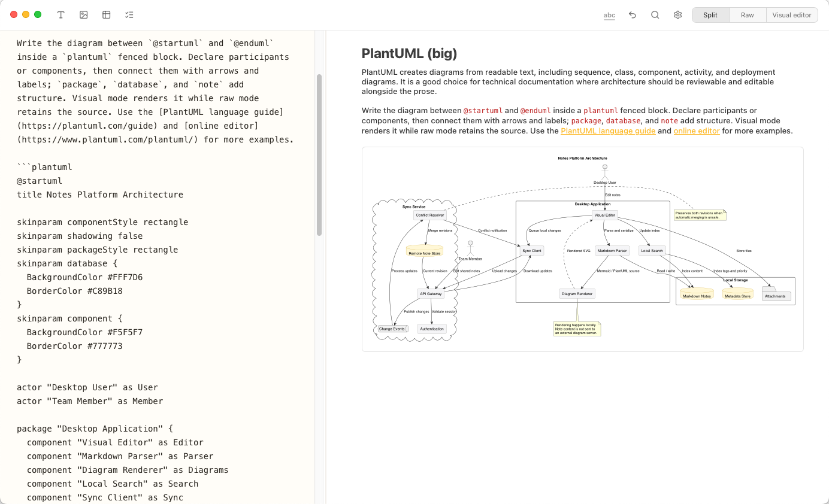Open search with the magnifier icon

point(655,15)
